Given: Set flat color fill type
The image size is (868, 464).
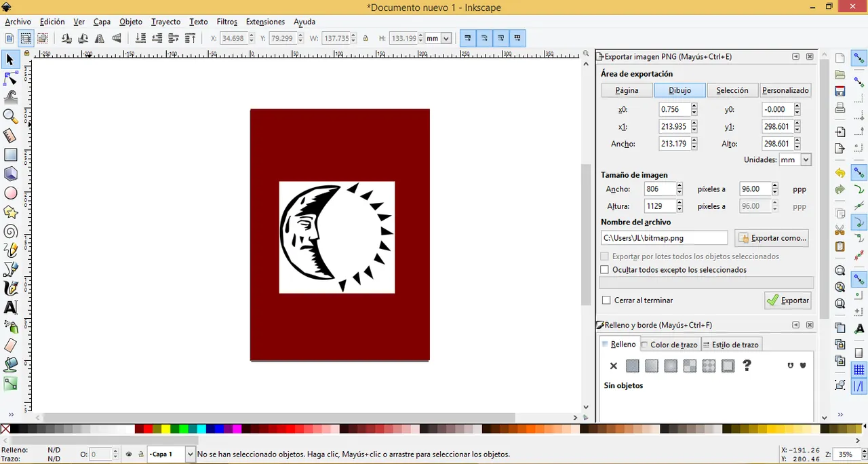Looking at the screenshot, I should (633, 366).
